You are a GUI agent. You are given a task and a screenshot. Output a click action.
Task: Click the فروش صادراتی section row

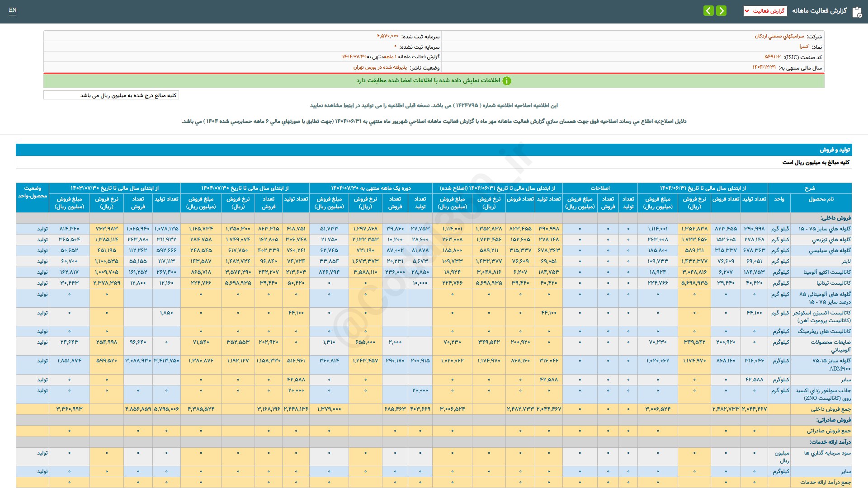pyautogui.click(x=834, y=420)
